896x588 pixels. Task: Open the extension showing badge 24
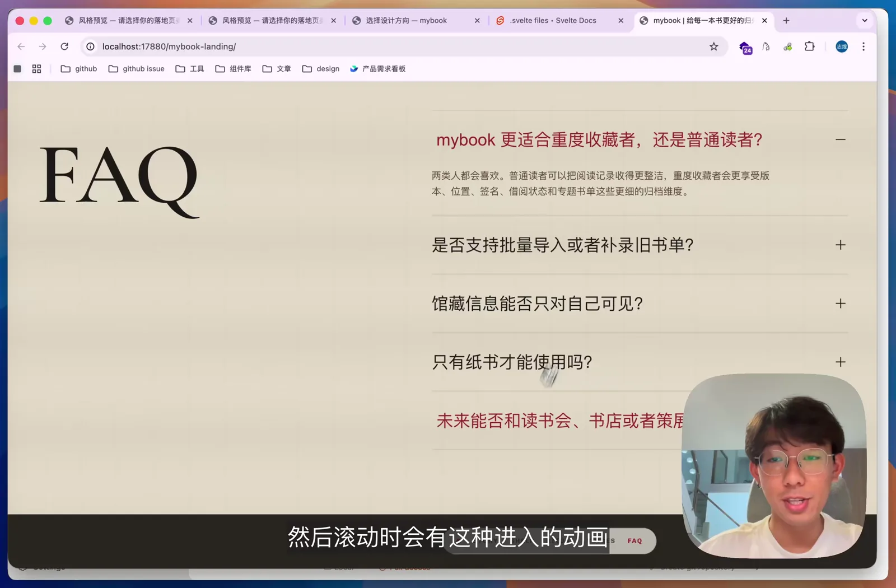point(745,48)
